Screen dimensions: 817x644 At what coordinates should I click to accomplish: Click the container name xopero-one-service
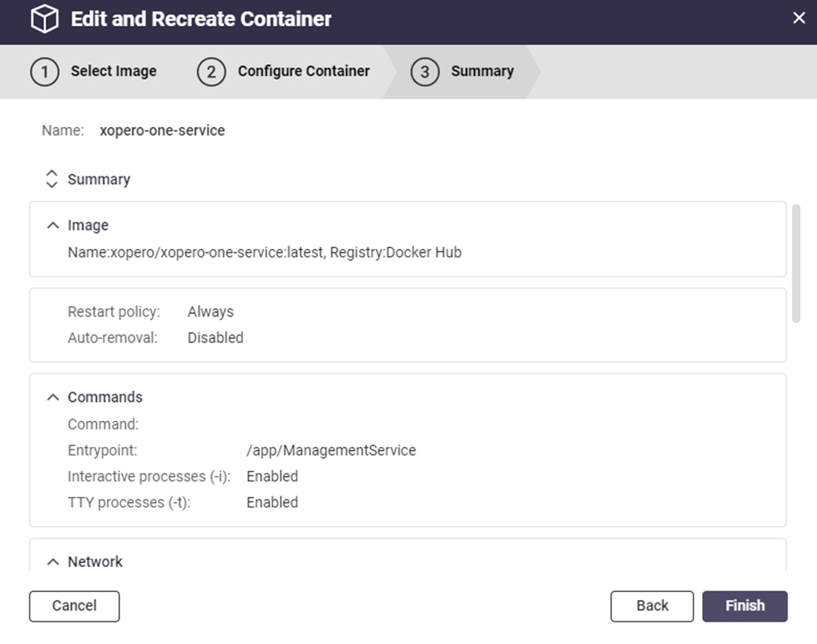tap(162, 131)
